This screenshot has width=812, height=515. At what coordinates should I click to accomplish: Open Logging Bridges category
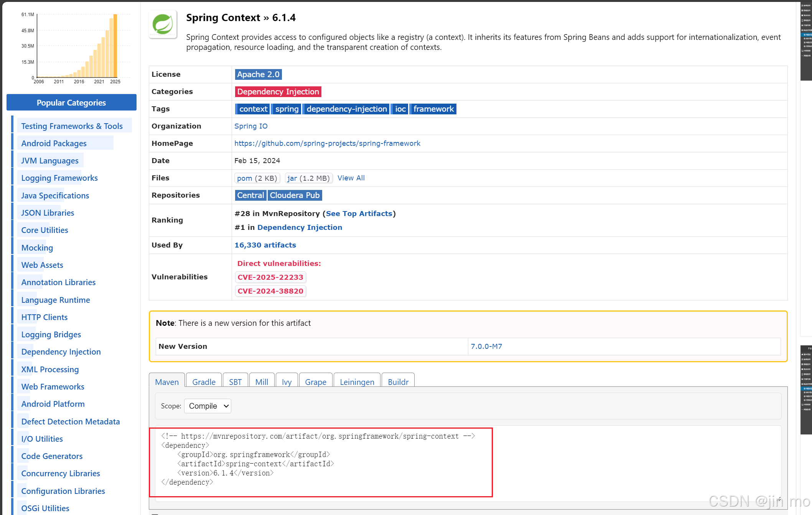pyautogui.click(x=51, y=335)
